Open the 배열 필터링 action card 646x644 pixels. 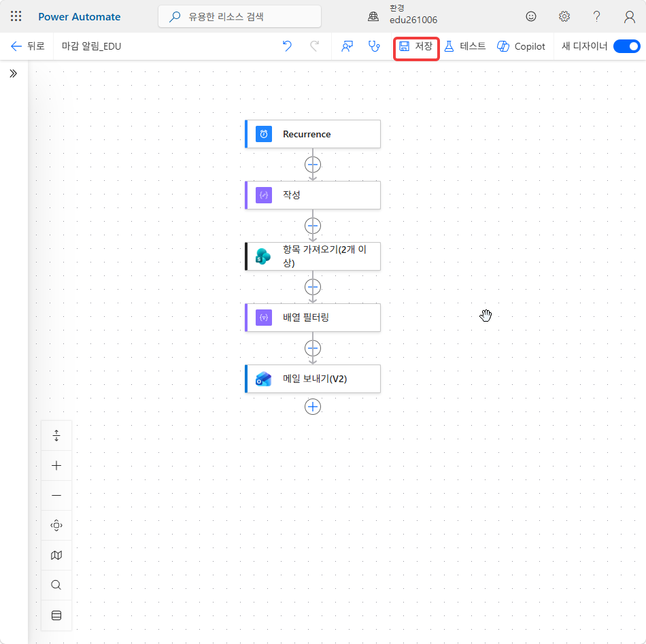[x=313, y=318]
